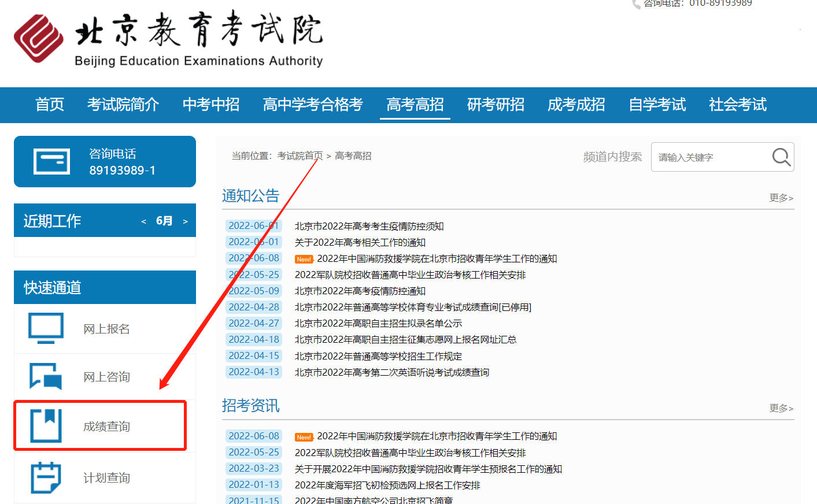This screenshot has height=504, width=817.
Task: Click the orange New badge in 通知公告
Action: pyautogui.click(x=304, y=259)
